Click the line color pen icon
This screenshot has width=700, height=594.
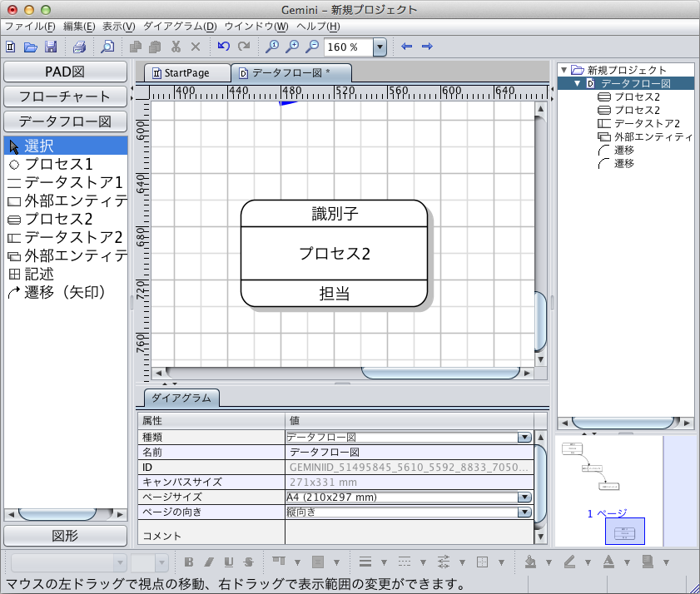click(569, 562)
